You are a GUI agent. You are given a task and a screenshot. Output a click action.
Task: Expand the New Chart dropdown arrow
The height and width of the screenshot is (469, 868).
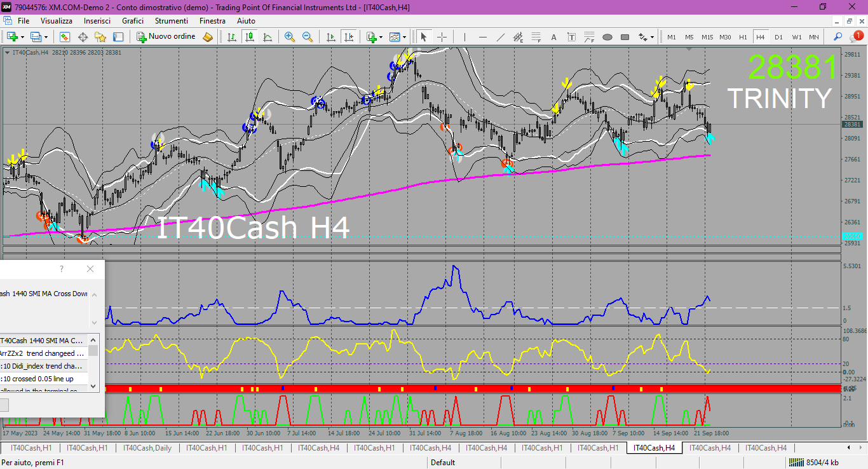[22, 37]
